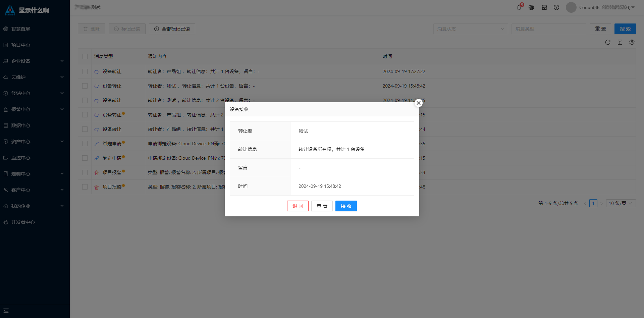Open the notification bell icon
This screenshot has width=644, height=318.
pyautogui.click(x=519, y=7)
